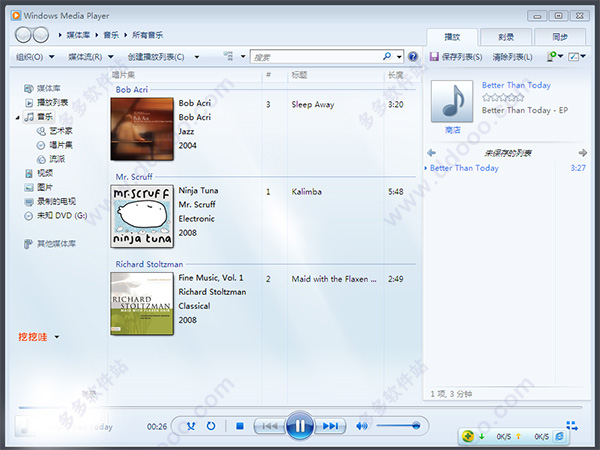This screenshot has height=450, width=600.
Task: Open the 挖挖哇 dropdown arrow
Action: 57,337
